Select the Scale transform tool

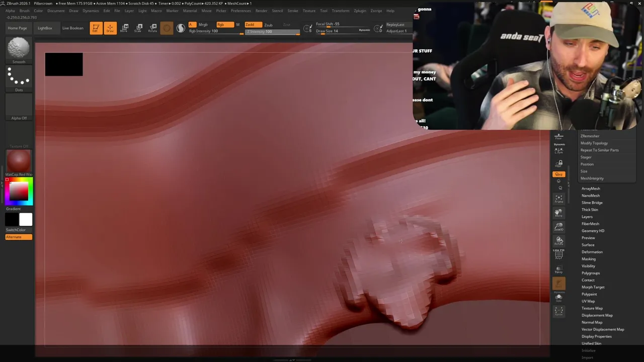coord(138,28)
